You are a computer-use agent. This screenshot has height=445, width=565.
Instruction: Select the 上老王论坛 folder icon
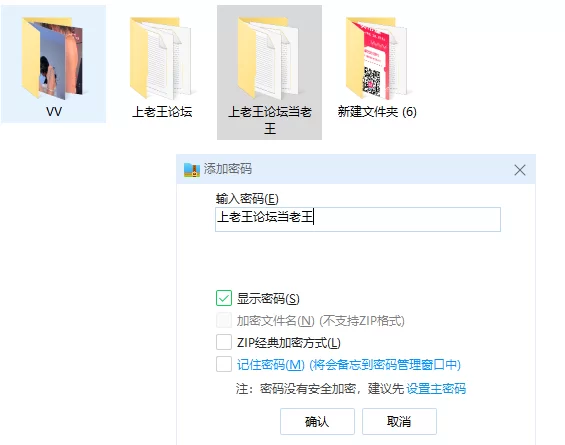point(161,58)
